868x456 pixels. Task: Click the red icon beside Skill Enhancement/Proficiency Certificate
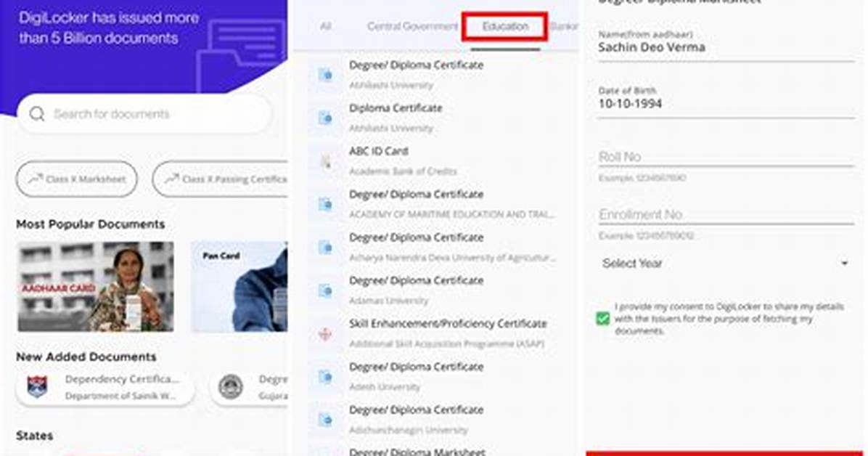325,333
